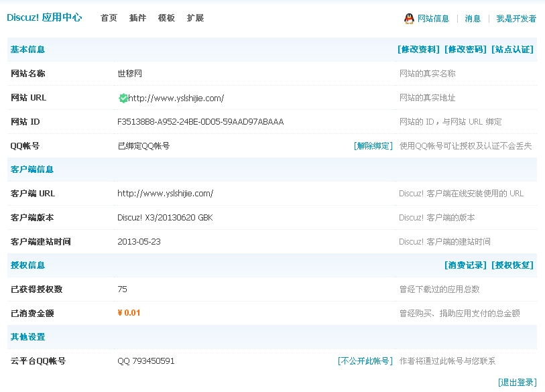Image resolution: width=545 pixels, height=392 pixels.
Task: Open the 扩展 menu item
Action: (195, 18)
